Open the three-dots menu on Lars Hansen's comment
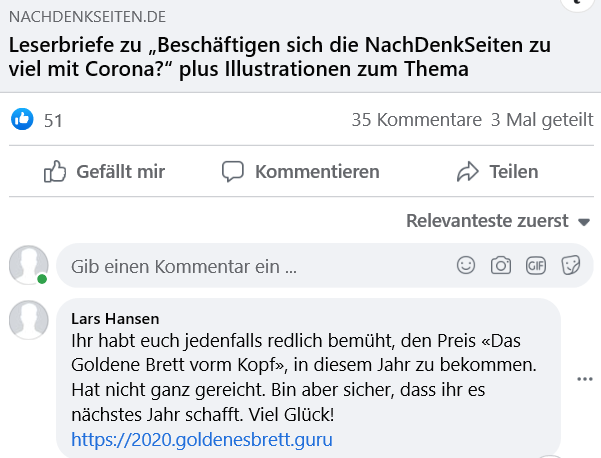This screenshot has width=601, height=458. 585,380
